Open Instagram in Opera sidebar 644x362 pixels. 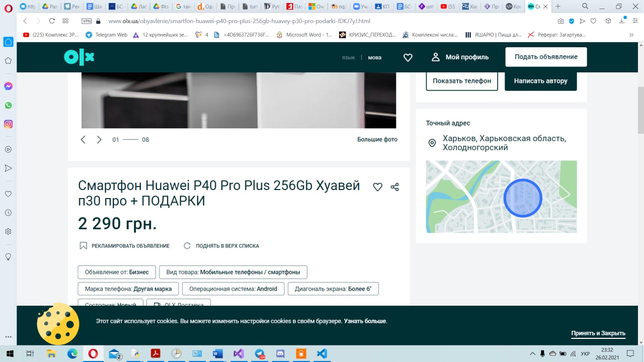pyautogui.click(x=8, y=124)
